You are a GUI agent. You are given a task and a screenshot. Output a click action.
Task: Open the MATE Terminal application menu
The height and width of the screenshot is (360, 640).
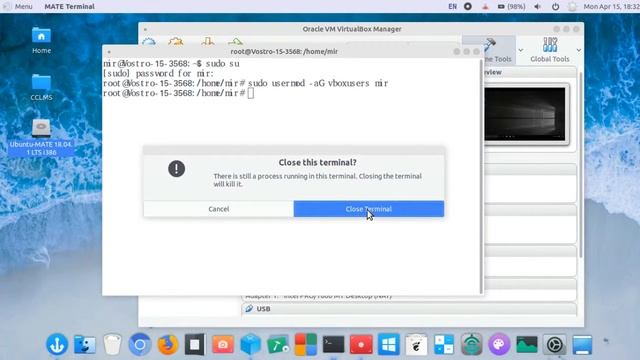click(69, 7)
